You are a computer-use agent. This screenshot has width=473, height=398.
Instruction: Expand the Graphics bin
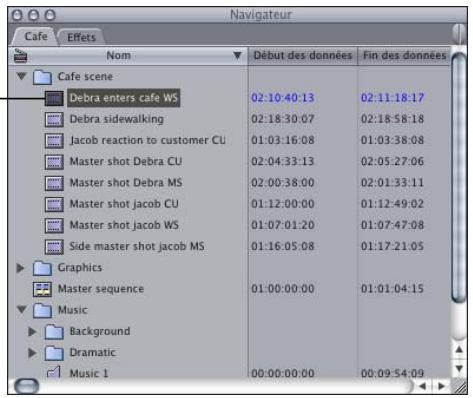pyautogui.click(x=20, y=268)
